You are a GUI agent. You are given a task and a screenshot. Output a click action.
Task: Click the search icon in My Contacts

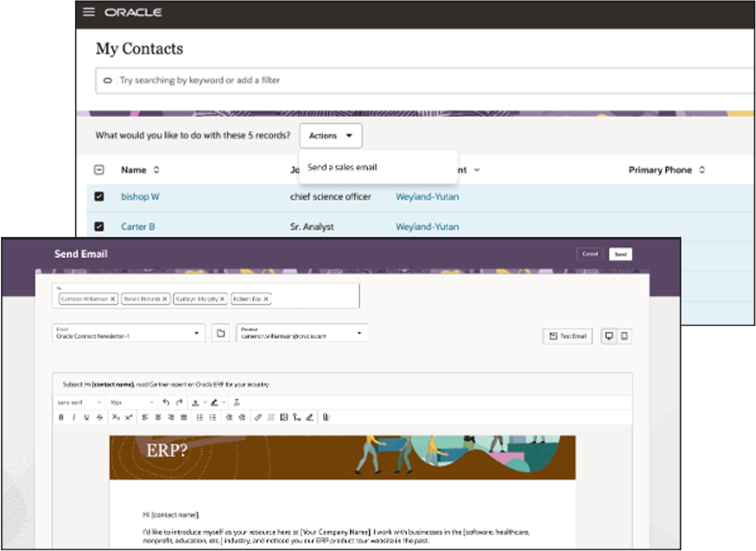tap(107, 80)
